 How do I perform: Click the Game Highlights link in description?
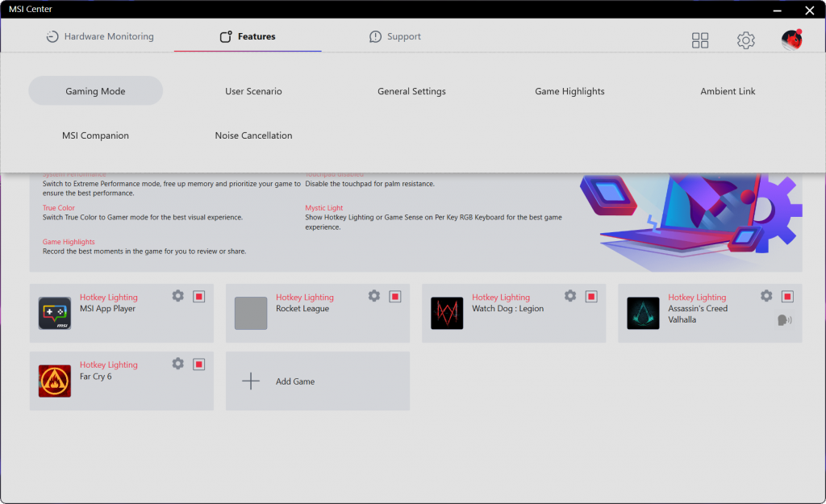(69, 242)
